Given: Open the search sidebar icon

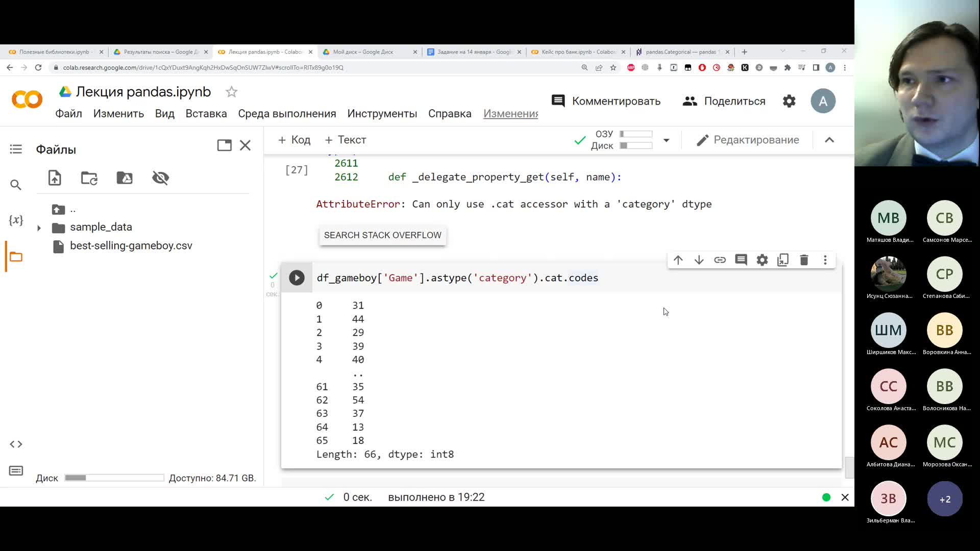Looking at the screenshot, I should click(16, 185).
